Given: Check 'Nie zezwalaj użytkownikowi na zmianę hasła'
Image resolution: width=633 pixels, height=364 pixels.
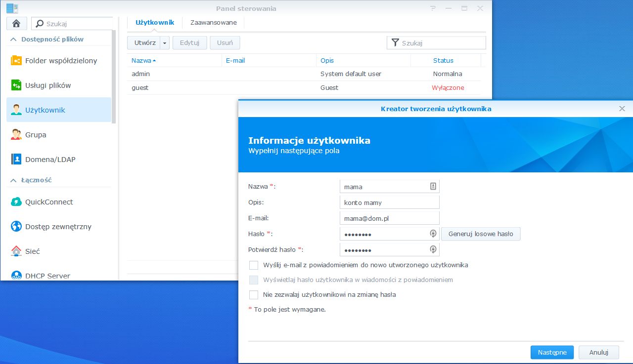Looking at the screenshot, I should tap(254, 295).
